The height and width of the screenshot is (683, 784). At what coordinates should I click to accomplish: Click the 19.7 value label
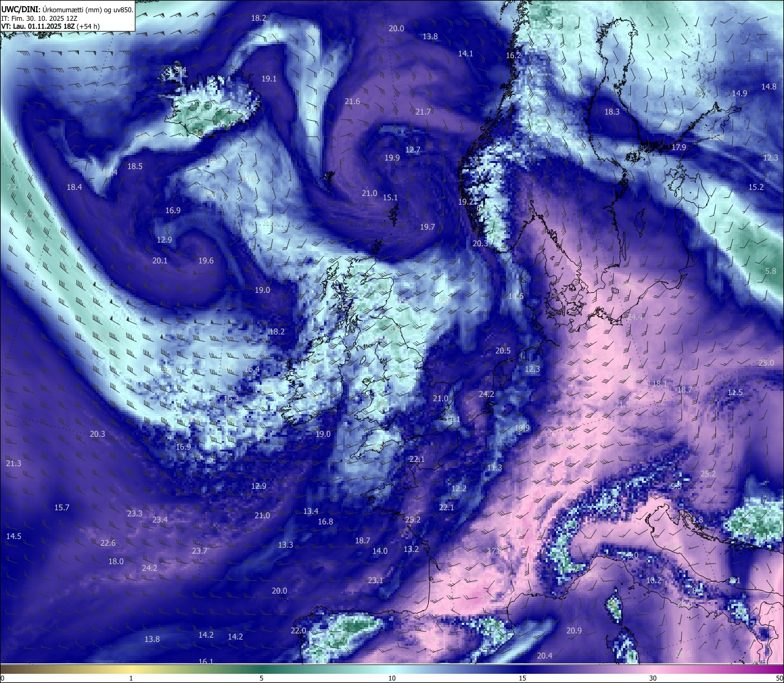[x=427, y=227]
